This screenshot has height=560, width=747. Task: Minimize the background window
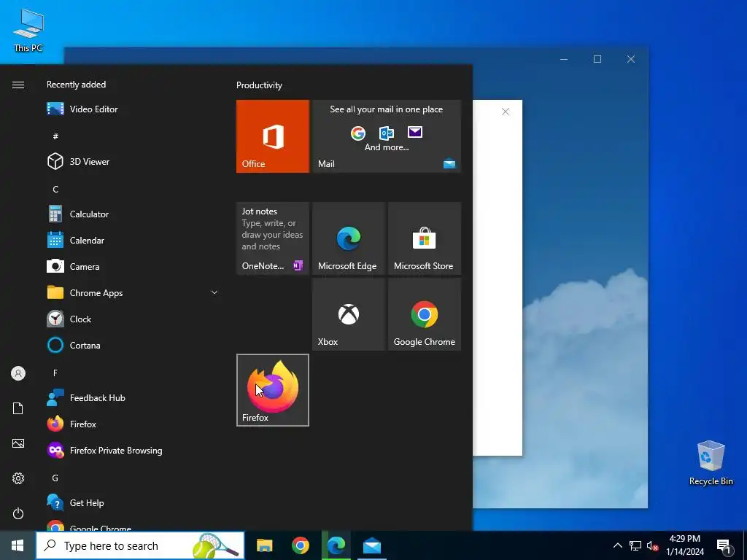click(x=564, y=59)
